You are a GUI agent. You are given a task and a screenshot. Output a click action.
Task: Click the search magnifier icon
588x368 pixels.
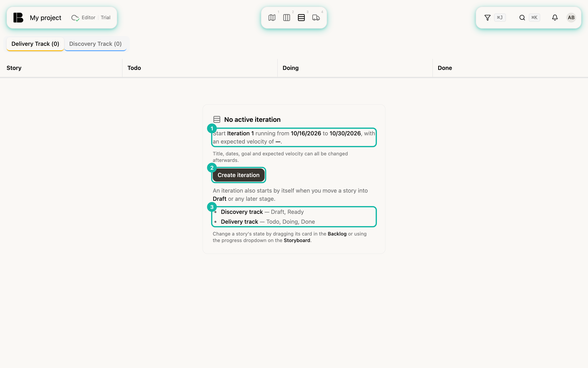pos(522,18)
